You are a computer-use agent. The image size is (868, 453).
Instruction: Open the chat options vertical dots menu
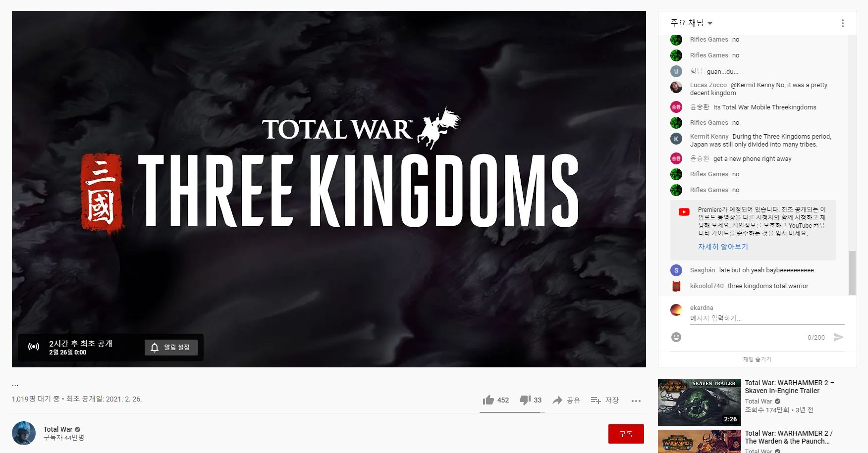(x=842, y=23)
